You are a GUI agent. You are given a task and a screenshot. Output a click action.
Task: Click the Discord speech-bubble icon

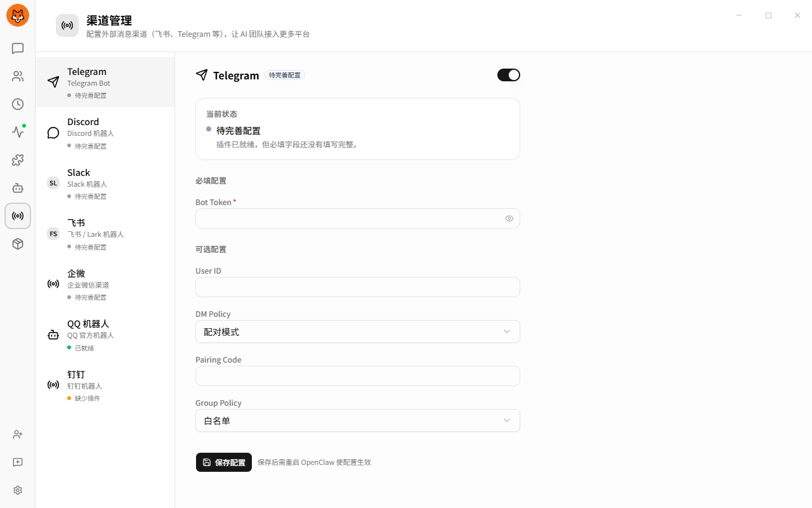point(53,133)
